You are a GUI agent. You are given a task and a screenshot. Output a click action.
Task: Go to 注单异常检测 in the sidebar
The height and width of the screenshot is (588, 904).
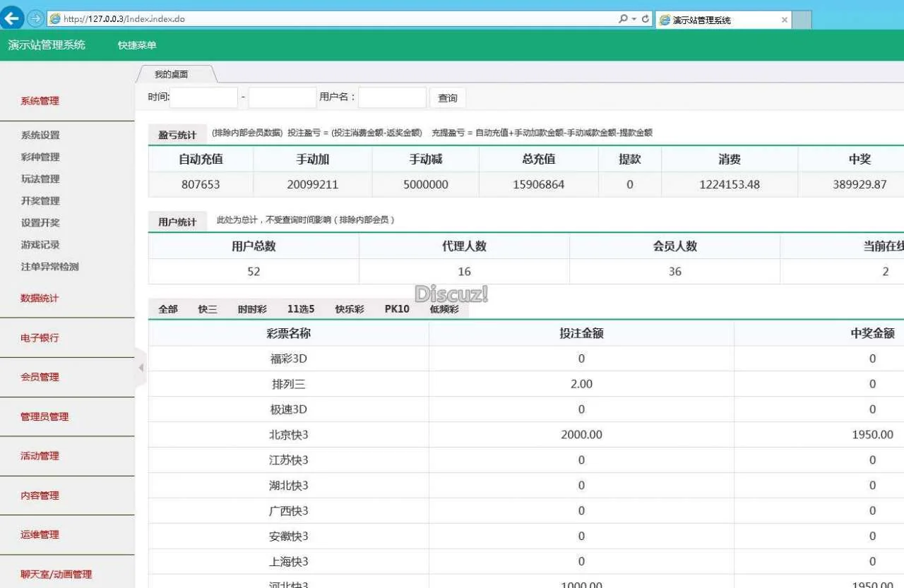(49, 267)
